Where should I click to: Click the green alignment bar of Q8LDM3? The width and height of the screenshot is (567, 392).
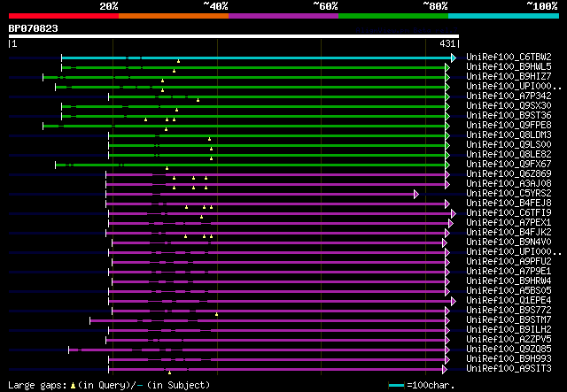277,136
